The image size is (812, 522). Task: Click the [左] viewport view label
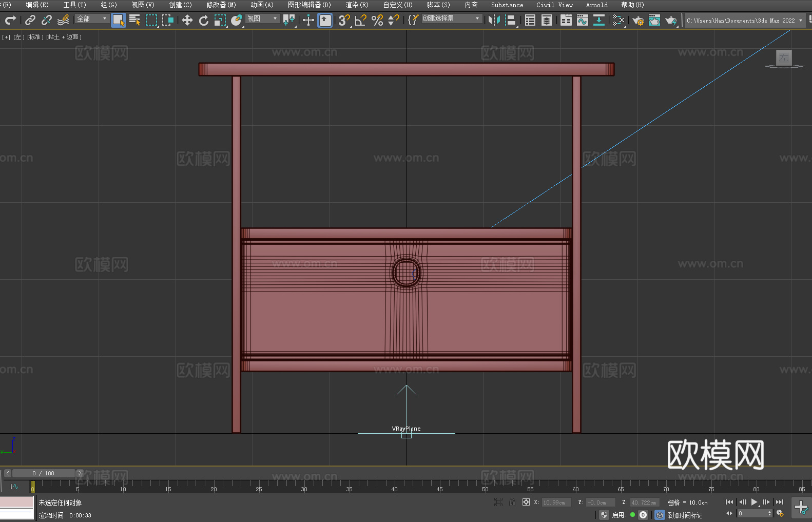18,37
